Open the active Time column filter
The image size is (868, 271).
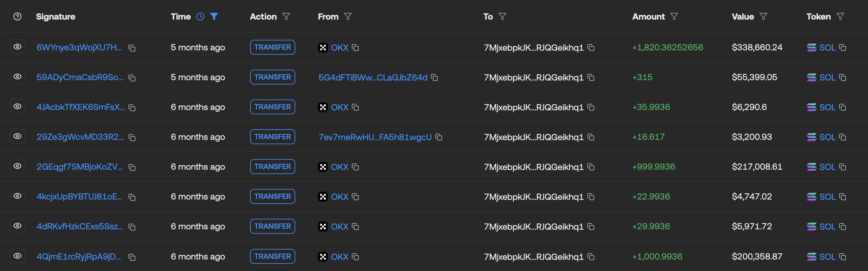coord(214,16)
